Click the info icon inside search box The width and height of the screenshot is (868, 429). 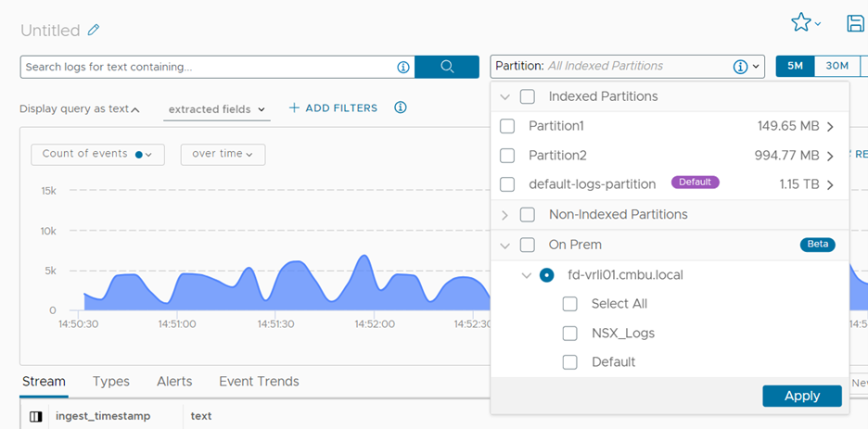tap(403, 67)
